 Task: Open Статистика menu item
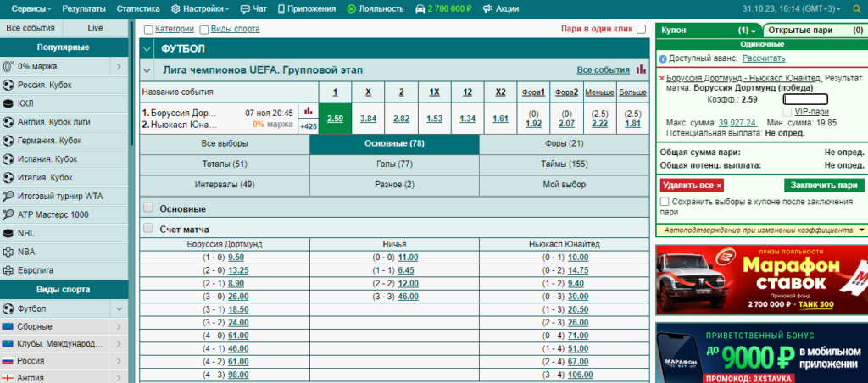pos(138,8)
